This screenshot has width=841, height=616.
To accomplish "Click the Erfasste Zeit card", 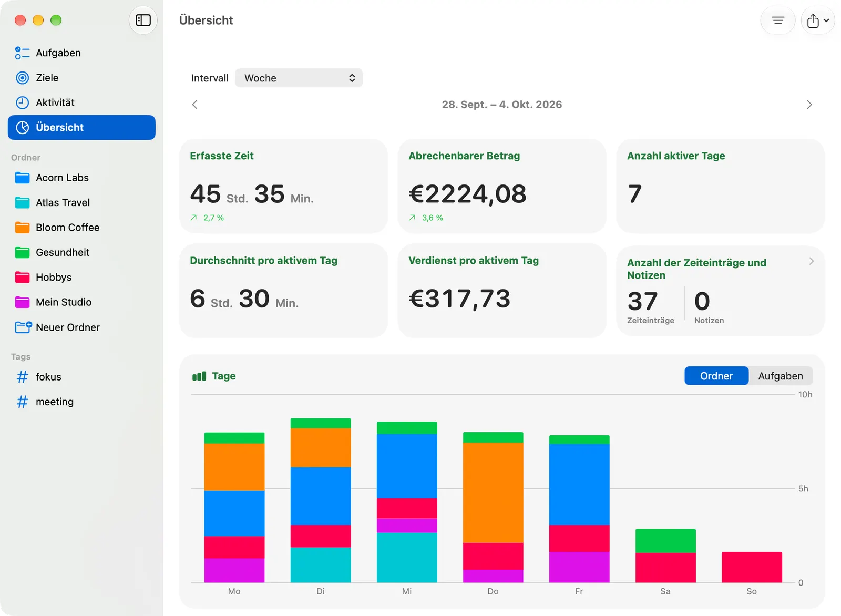I will [x=283, y=186].
